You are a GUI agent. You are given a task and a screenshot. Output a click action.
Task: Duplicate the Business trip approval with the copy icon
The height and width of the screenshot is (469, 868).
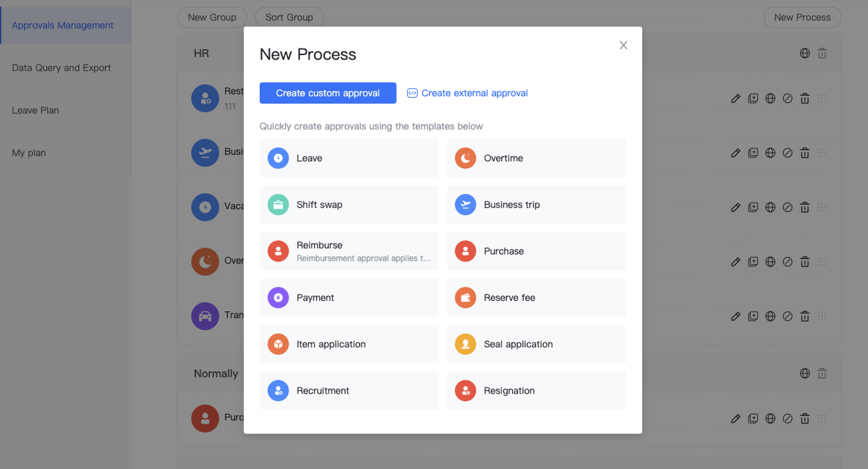click(x=753, y=153)
